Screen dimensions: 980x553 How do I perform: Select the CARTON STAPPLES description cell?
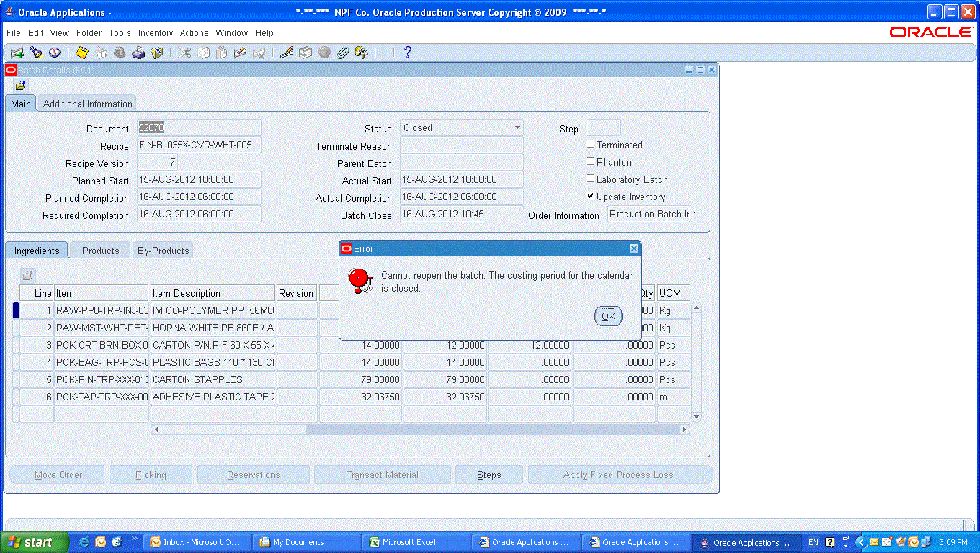click(213, 379)
